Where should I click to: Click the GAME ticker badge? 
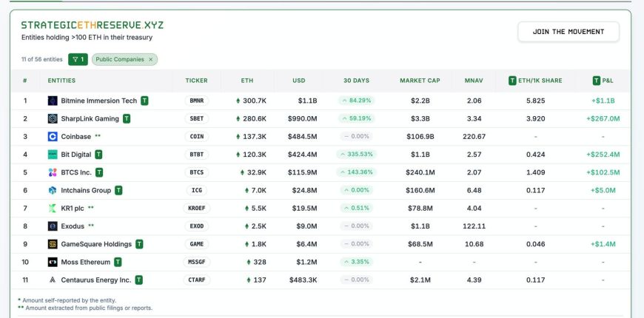pos(197,244)
